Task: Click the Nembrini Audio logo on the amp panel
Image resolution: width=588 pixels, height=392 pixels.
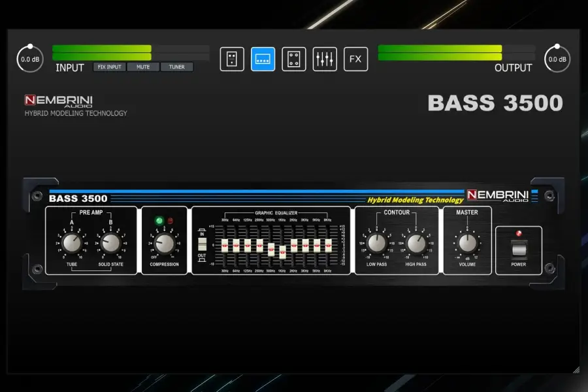Action: 498,195
